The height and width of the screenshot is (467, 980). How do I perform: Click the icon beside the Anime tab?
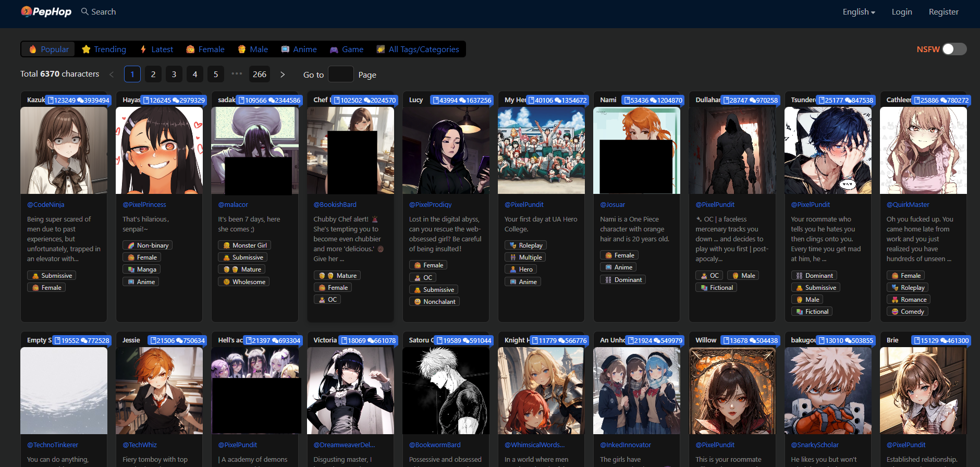[x=285, y=50]
